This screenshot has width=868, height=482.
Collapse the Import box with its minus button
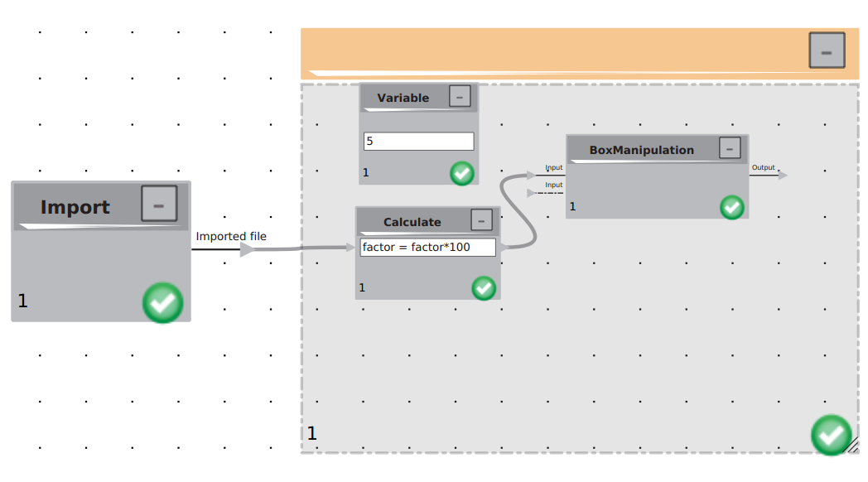[x=159, y=203]
